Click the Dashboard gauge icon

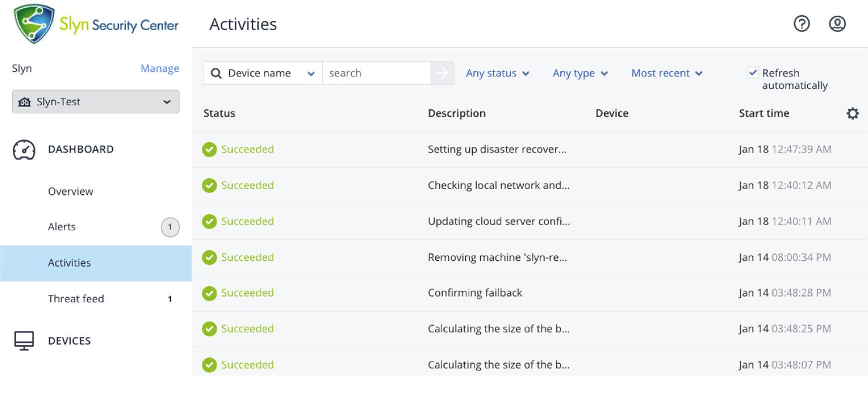24,150
